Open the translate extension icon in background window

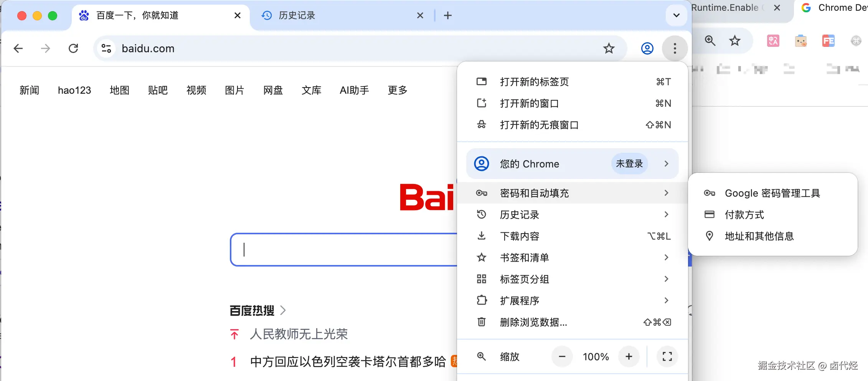(x=773, y=40)
